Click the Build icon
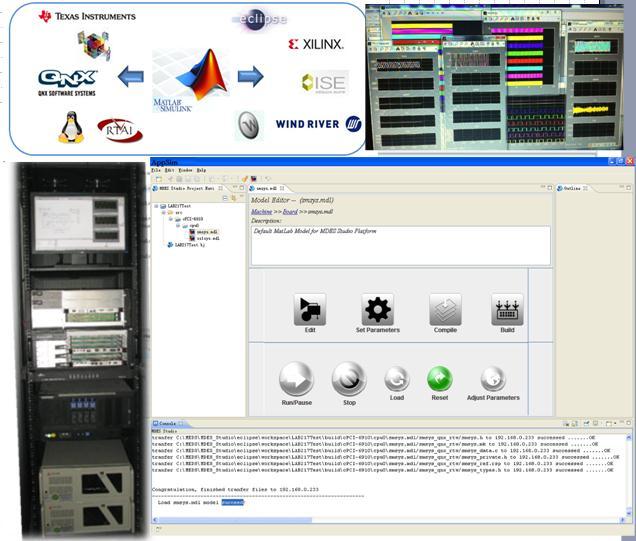Viewport: 636px width, 541px height. [507, 309]
